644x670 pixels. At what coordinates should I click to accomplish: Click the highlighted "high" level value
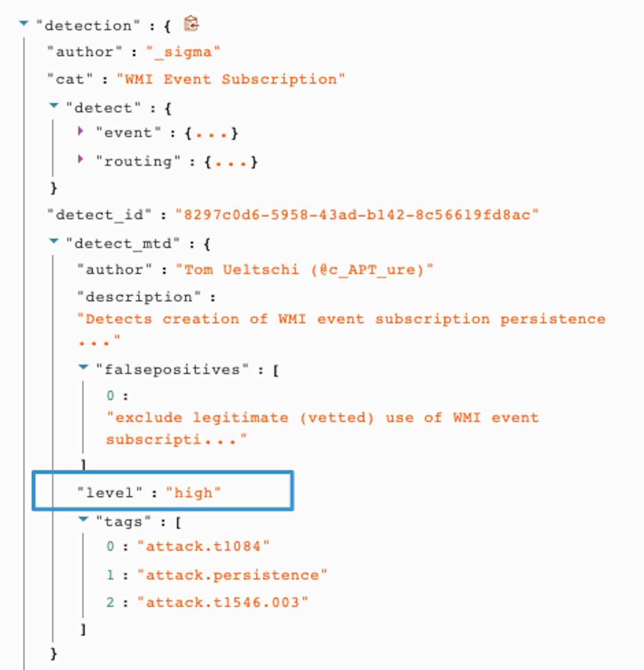(x=193, y=493)
